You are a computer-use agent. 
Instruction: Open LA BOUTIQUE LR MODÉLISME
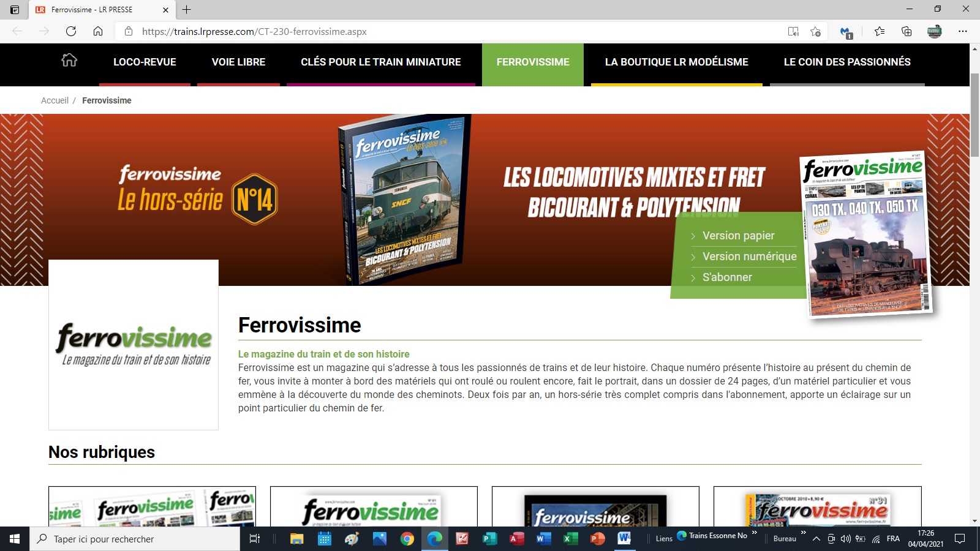(x=676, y=62)
